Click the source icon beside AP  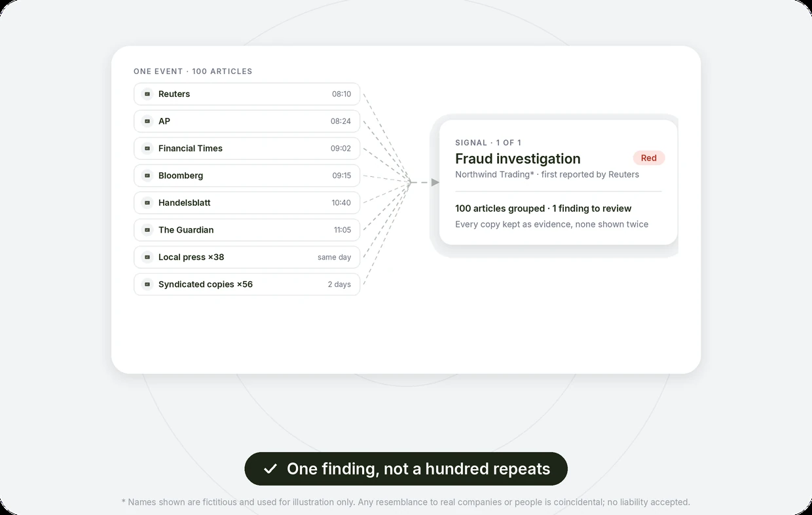pos(147,121)
